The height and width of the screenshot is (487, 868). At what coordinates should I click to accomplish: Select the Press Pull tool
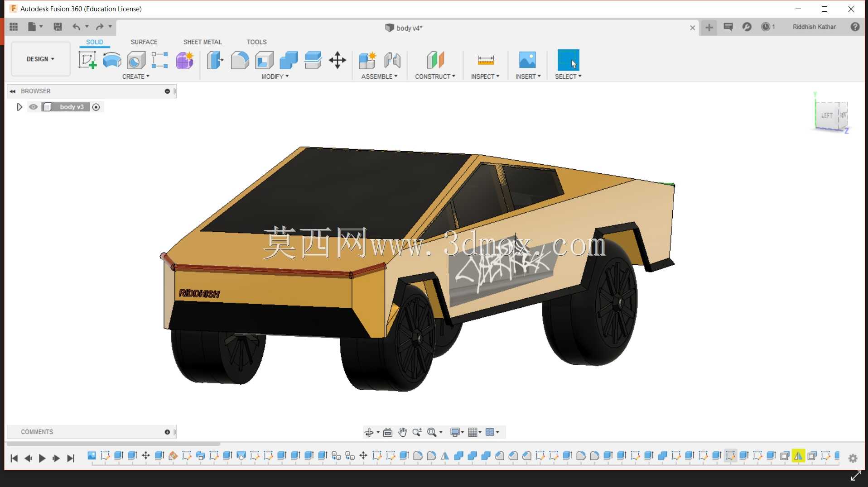(x=215, y=60)
